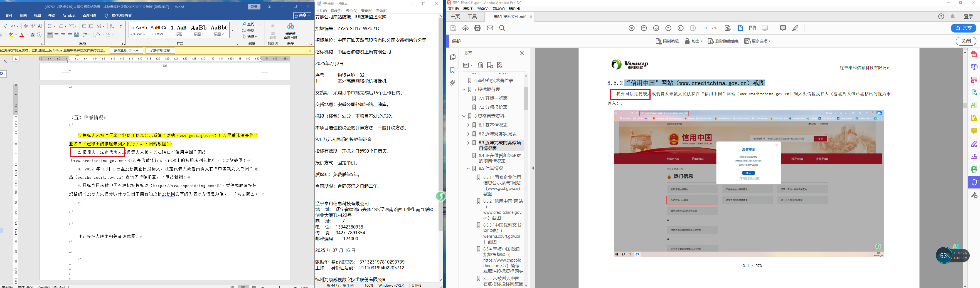The width and height of the screenshot is (980, 288).
Task: Go to next page in Acrobat toolbar
Action: point(656,28)
